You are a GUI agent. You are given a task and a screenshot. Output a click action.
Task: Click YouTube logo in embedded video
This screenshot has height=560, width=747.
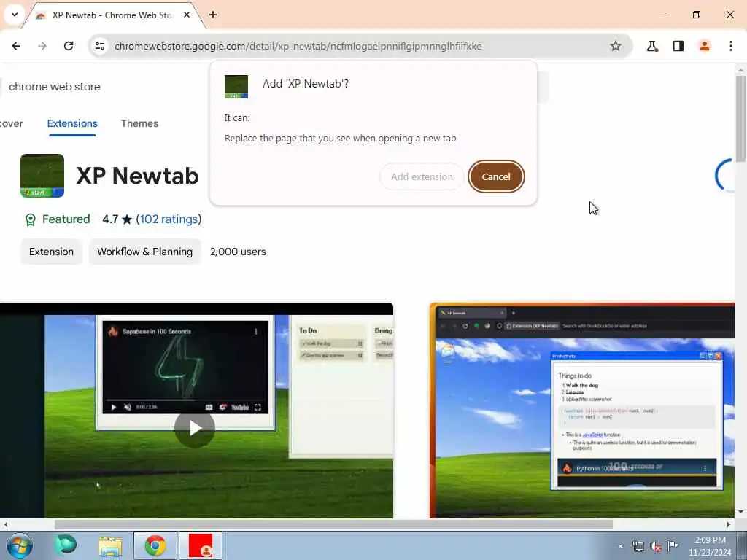point(240,407)
